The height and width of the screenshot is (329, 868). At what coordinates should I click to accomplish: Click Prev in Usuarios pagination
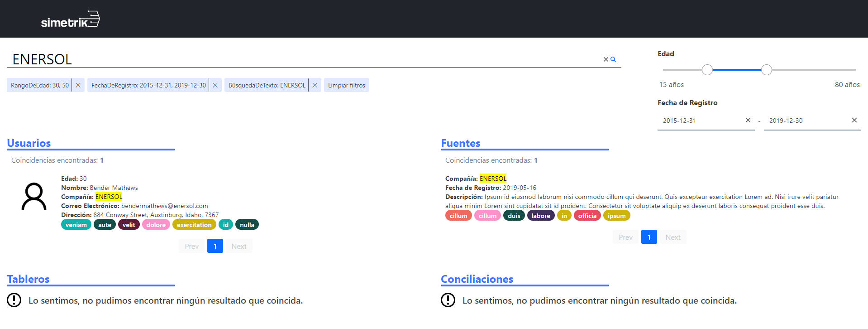point(192,246)
